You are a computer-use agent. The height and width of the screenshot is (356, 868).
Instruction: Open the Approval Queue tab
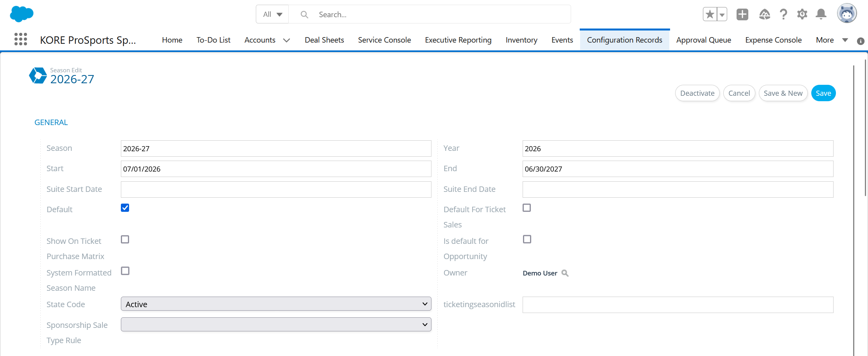pyautogui.click(x=704, y=40)
